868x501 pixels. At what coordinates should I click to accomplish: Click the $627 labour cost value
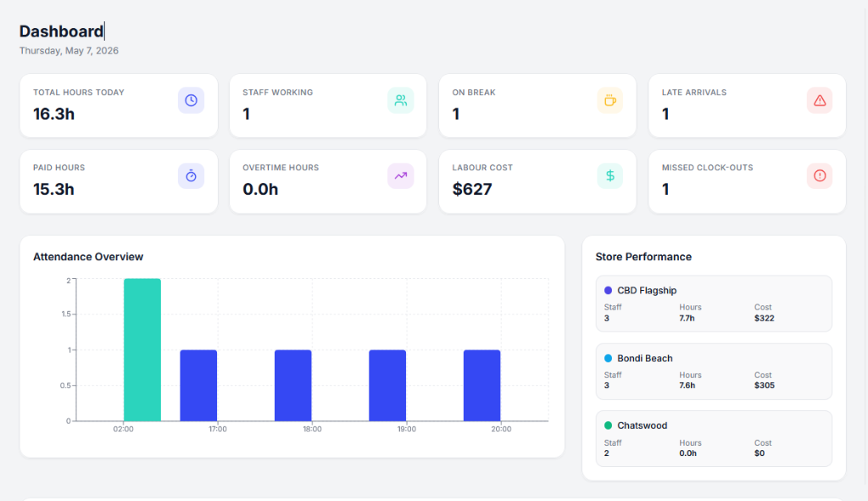pyautogui.click(x=472, y=189)
